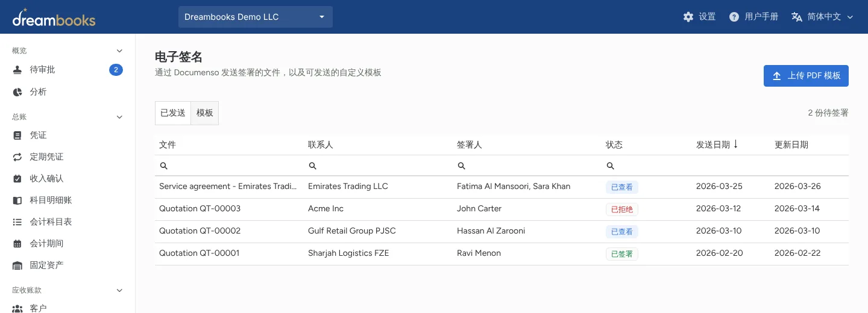Open 会计科目表 in the sidebar
This screenshot has height=313, width=868.
coord(68,222)
